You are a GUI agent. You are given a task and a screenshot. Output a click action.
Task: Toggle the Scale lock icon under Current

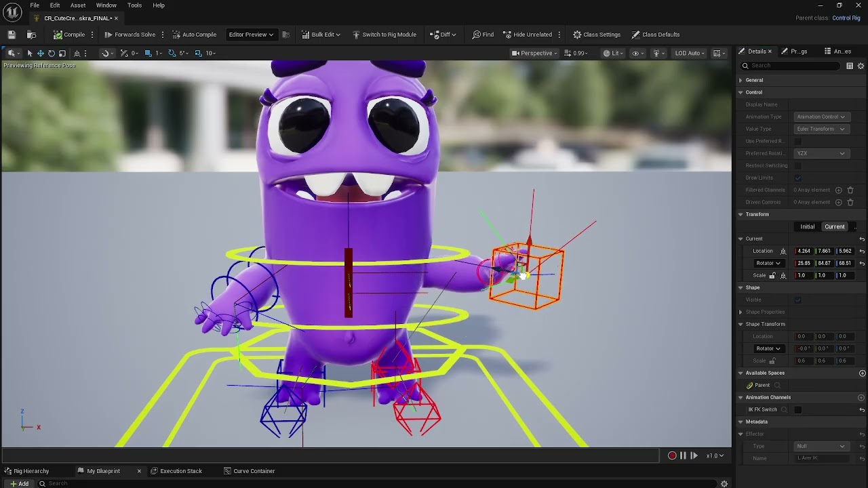(772, 276)
